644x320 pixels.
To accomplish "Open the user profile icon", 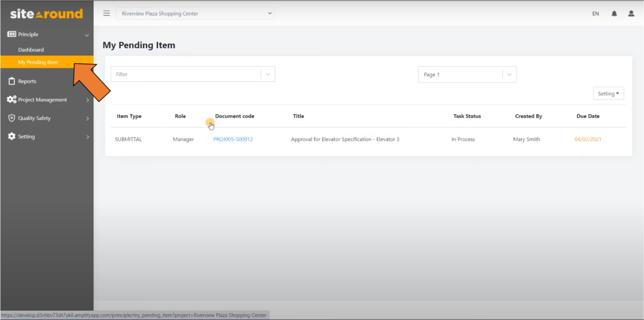I will coord(631,13).
